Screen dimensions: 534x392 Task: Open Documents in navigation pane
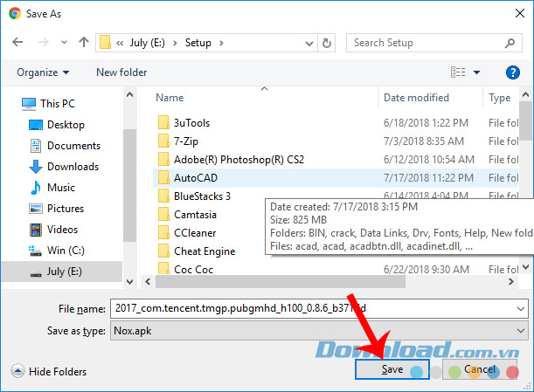point(65,146)
